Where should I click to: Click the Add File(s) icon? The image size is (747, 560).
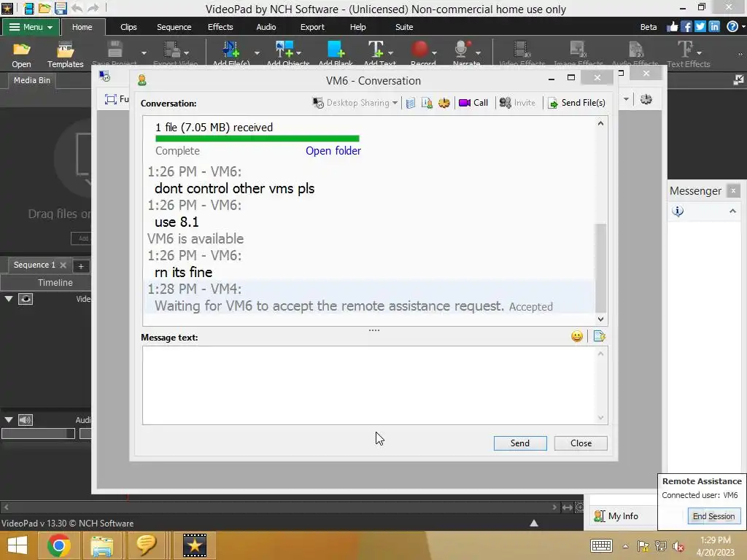click(231, 50)
